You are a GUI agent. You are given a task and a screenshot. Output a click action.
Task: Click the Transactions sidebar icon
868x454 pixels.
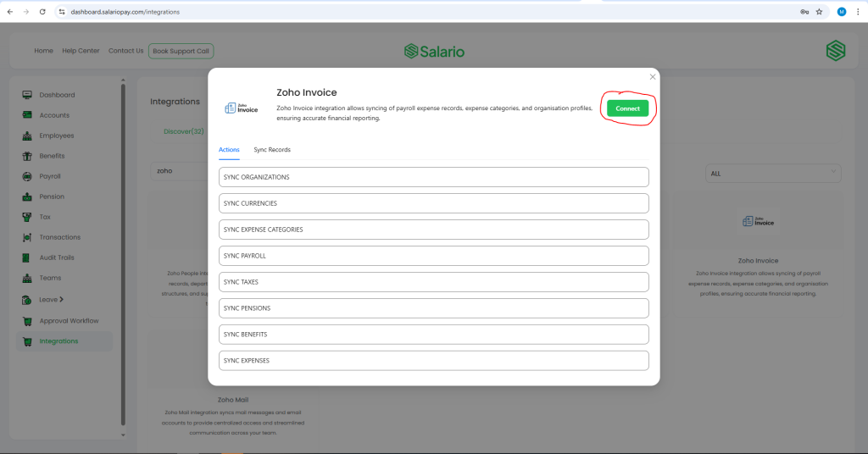click(26, 237)
